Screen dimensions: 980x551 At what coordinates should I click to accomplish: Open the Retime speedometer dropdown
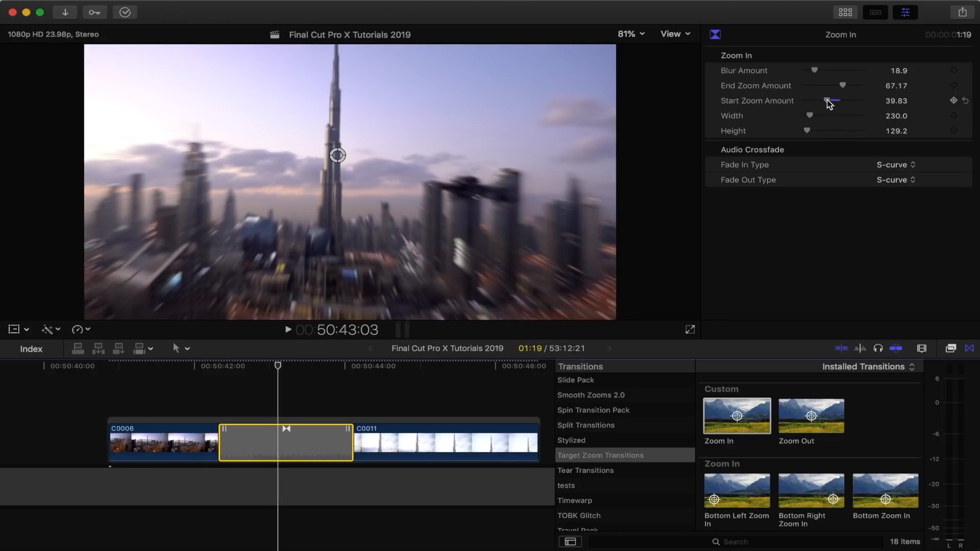81,330
